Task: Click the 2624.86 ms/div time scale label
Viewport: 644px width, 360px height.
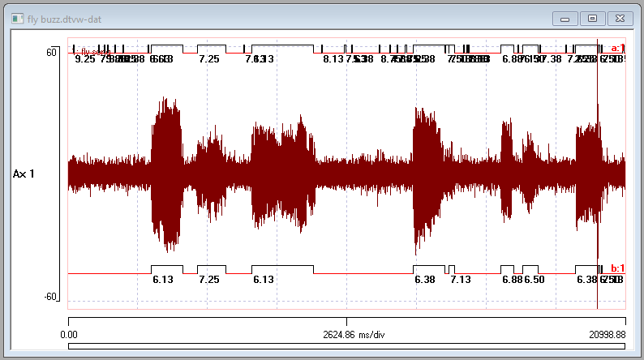Action: pos(354,335)
